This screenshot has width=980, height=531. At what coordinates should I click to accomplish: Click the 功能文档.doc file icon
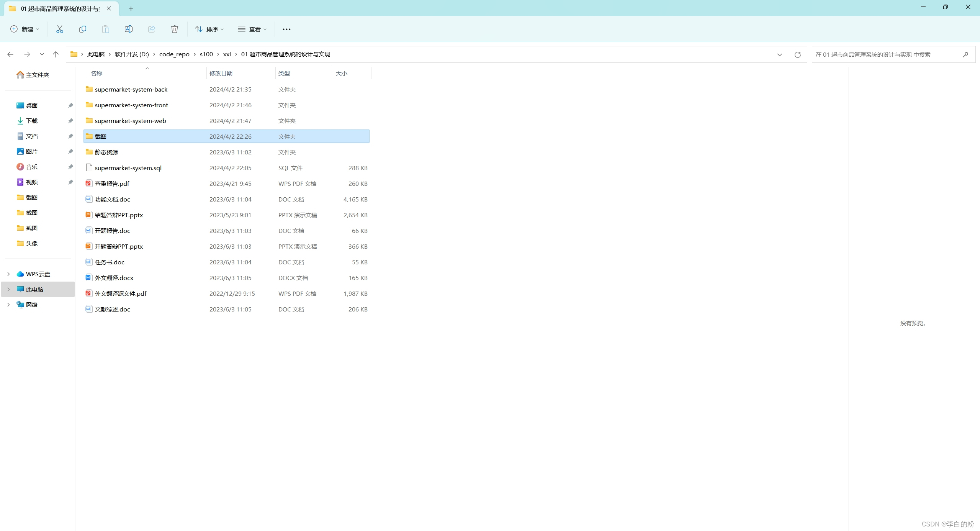[x=89, y=199]
